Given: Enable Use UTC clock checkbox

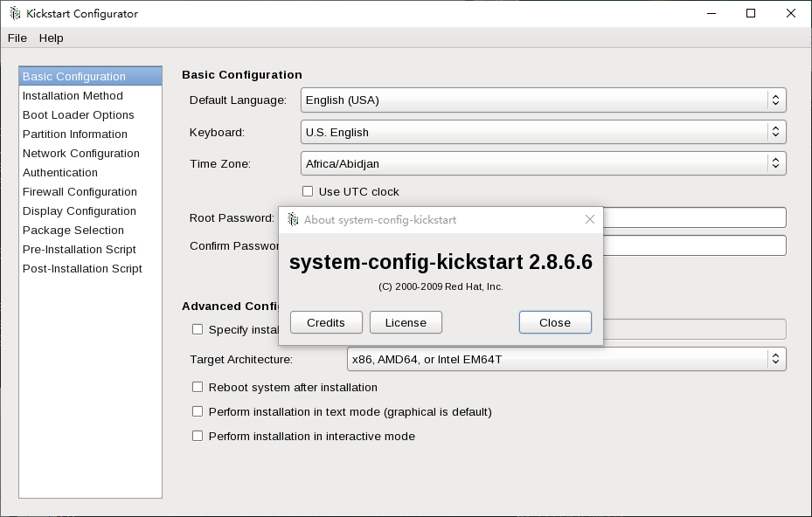Looking at the screenshot, I should [x=308, y=191].
